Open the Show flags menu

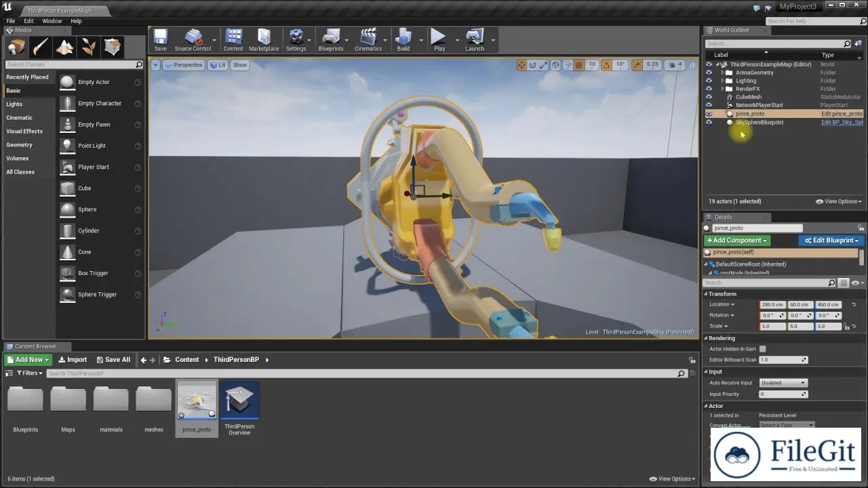[240, 65]
